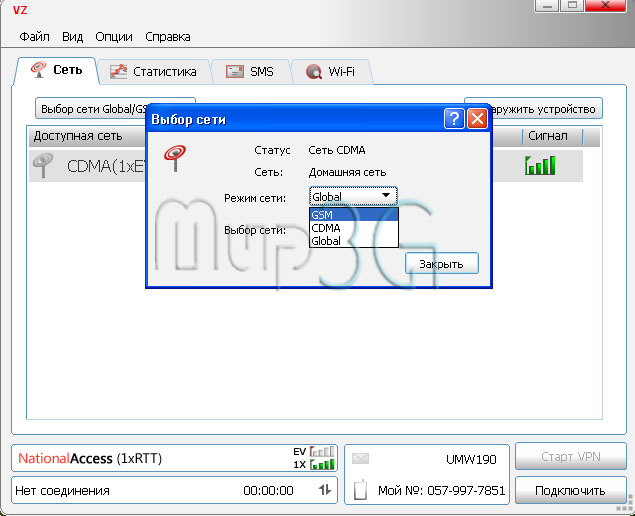This screenshot has width=635, height=516.
Task: Click the Wi-Fi magnifier tab icon
Action: (x=314, y=72)
